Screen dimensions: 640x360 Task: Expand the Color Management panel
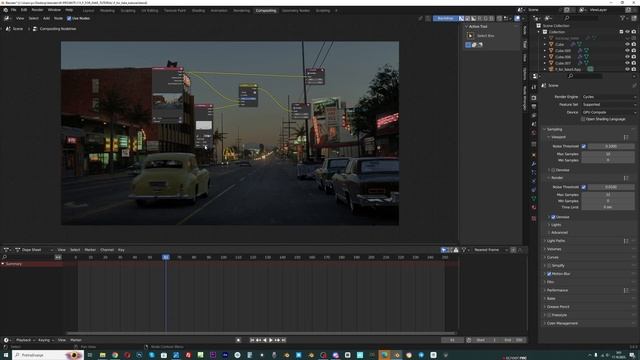(562, 323)
